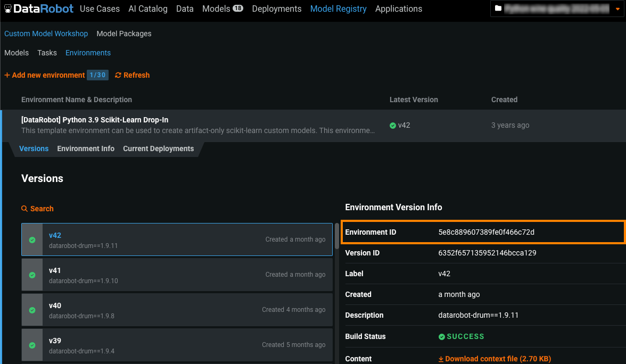This screenshot has width=626, height=364.
Task: Download the context file link
Action: (494, 359)
